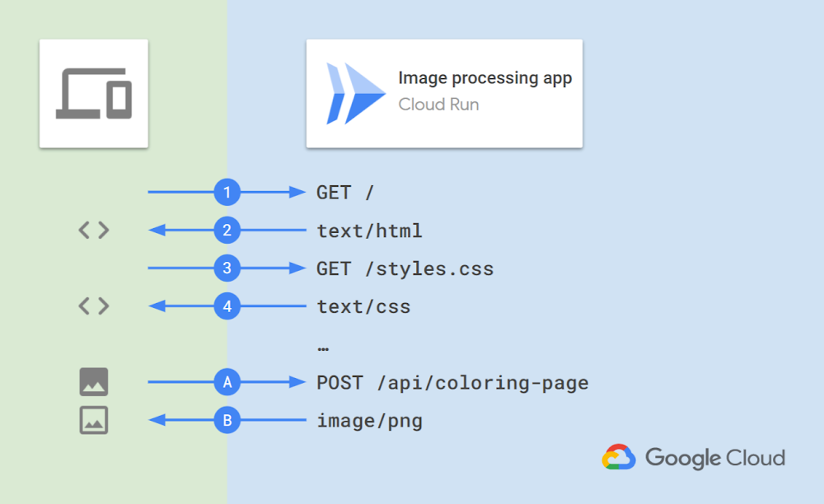Select the filled image icon next to step A
The image size is (824, 504).
(93, 381)
